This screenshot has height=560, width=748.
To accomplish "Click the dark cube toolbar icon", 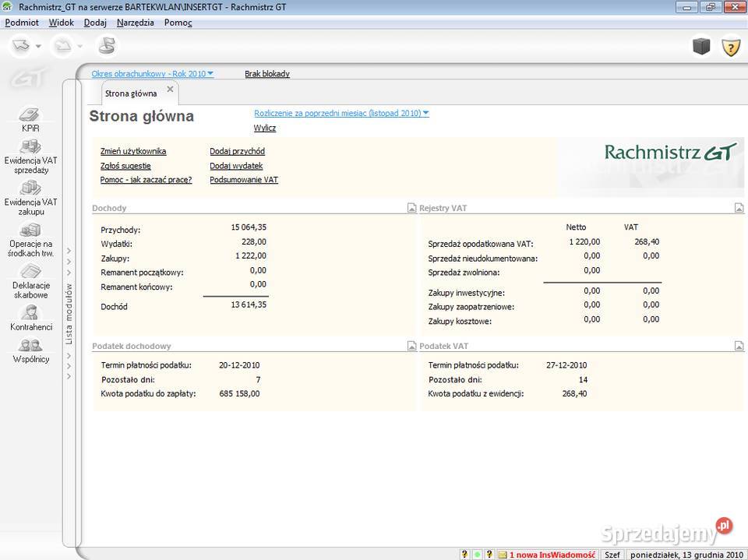I will [701, 46].
